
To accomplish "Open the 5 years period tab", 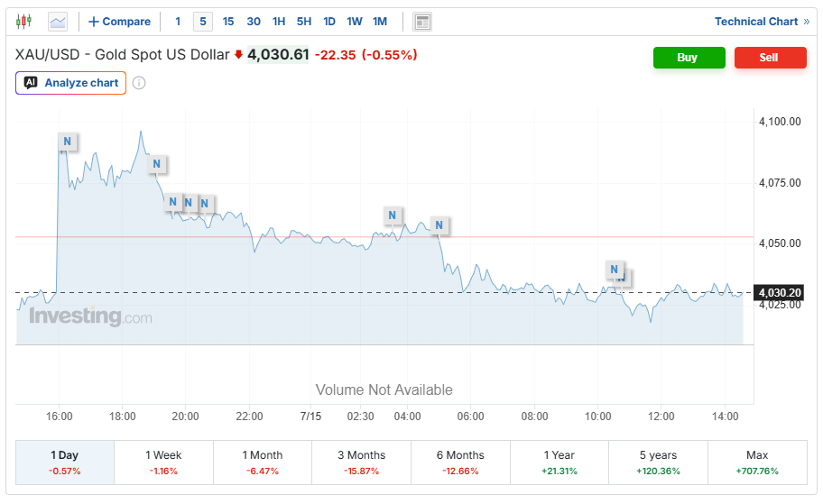I will tap(658, 463).
